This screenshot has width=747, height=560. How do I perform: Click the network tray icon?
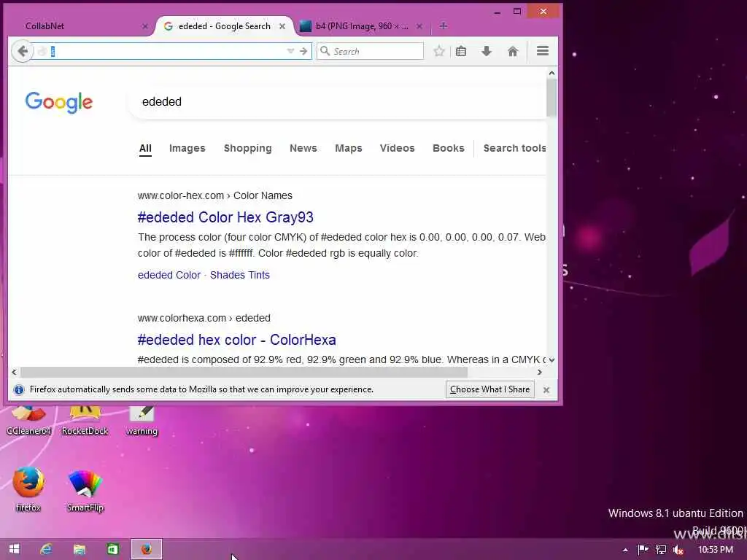click(x=661, y=550)
